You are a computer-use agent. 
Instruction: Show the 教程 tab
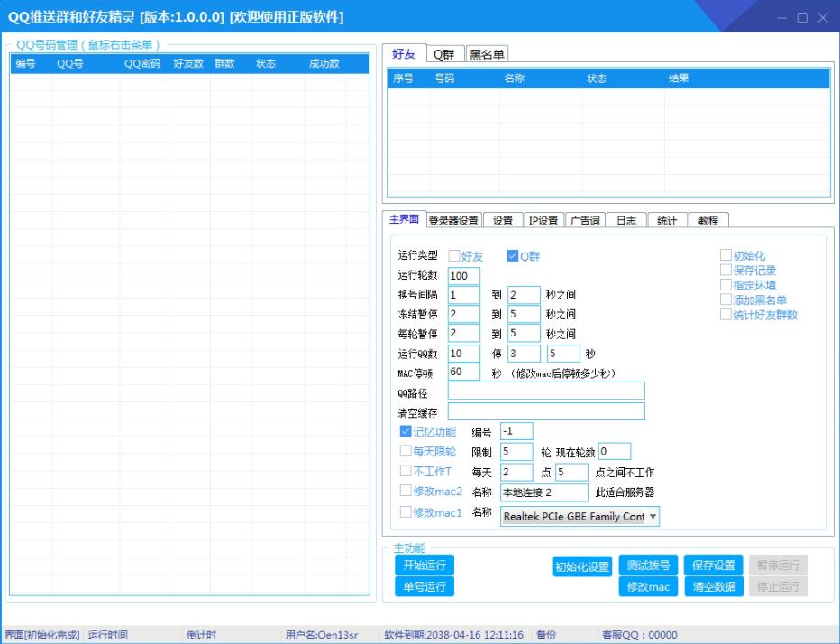(708, 220)
